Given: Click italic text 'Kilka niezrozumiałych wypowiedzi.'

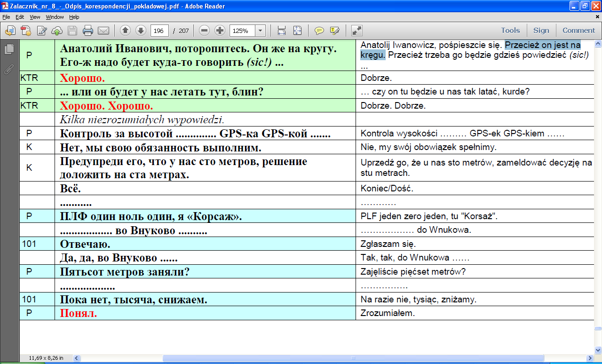Looking at the screenshot, I should (142, 119).
